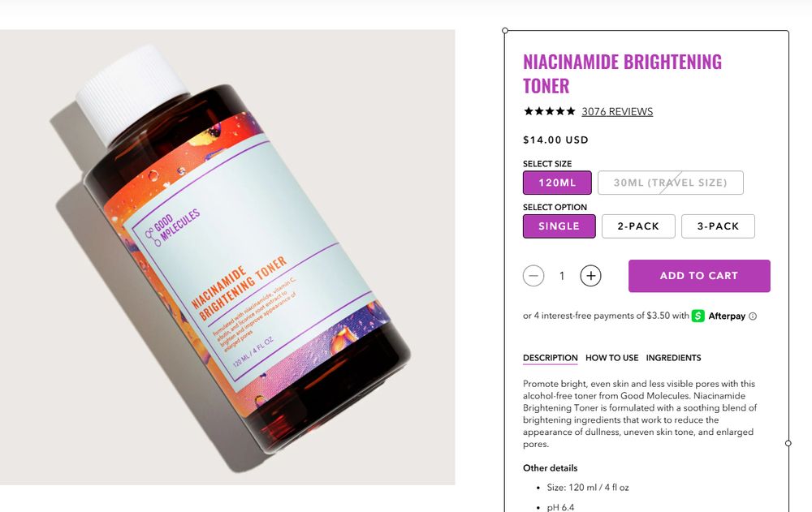Click the Niacinamide Brightening Toner title

(x=622, y=74)
